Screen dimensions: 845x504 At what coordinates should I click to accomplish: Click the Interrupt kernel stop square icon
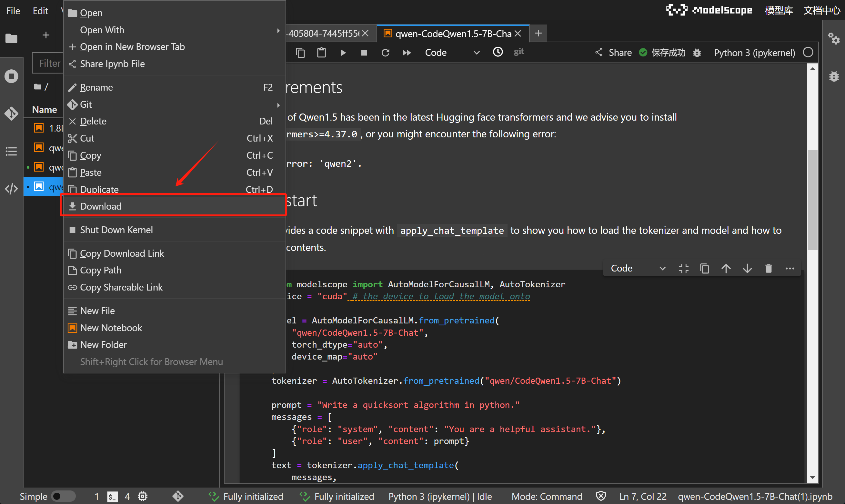pyautogui.click(x=364, y=53)
